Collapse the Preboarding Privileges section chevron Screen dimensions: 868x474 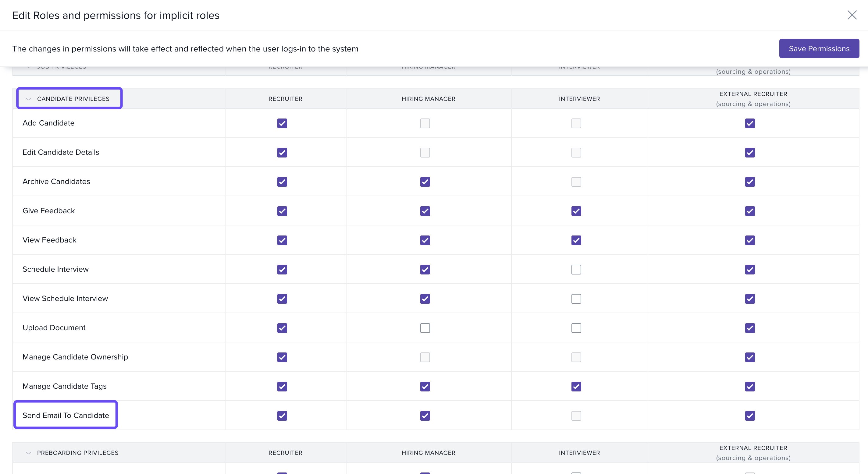[x=29, y=453]
